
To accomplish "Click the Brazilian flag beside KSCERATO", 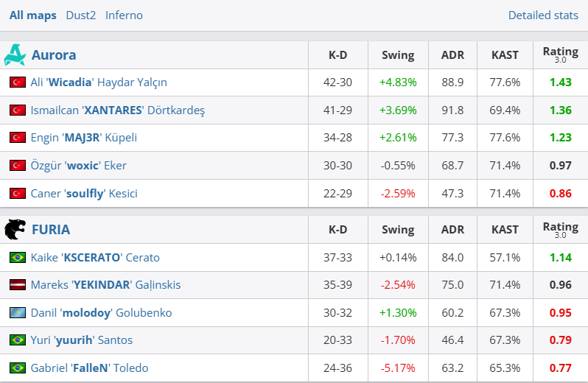I will (x=18, y=258).
